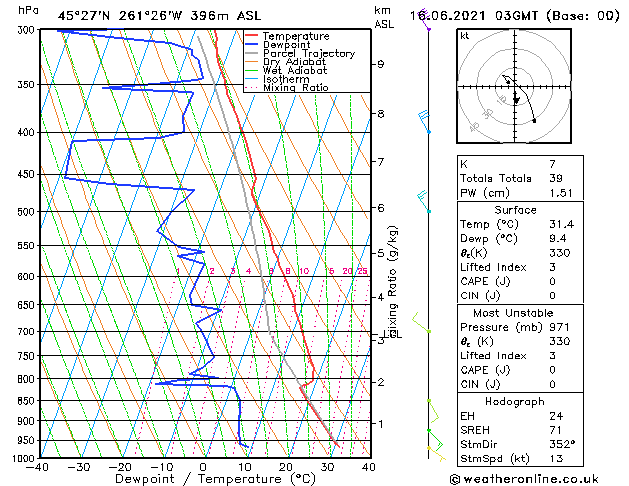The width and height of the screenshot is (629, 486).
Task: Click the blue Dewpoint legend line
Action: [251, 45]
